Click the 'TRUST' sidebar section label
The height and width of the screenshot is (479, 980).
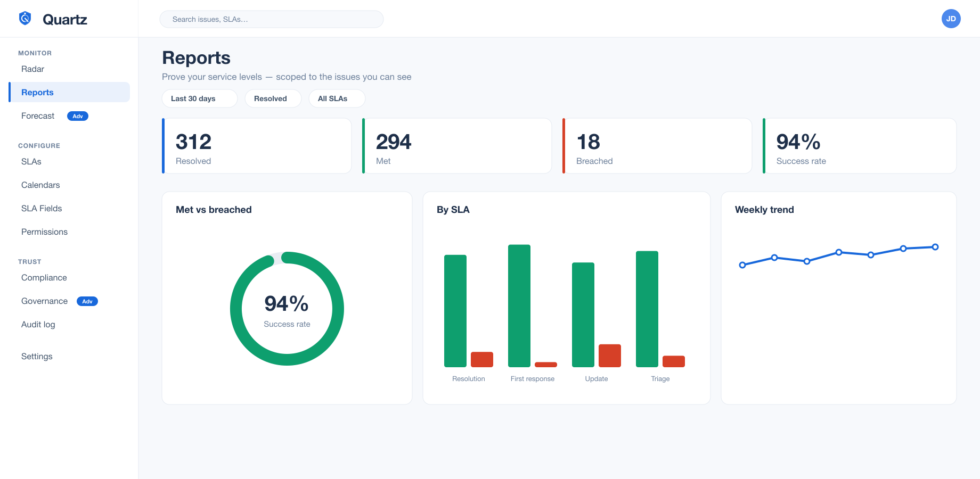pyautogui.click(x=30, y=262)
